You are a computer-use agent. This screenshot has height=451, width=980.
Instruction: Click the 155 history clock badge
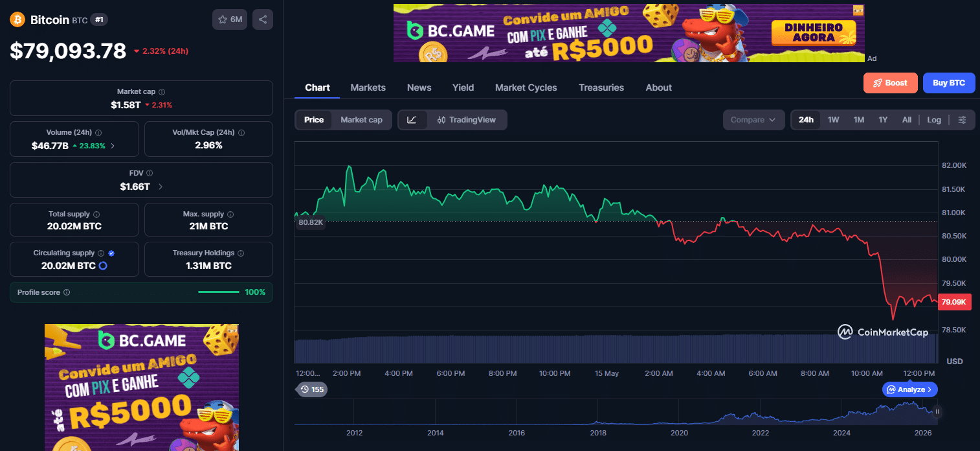tap(311, 389)
